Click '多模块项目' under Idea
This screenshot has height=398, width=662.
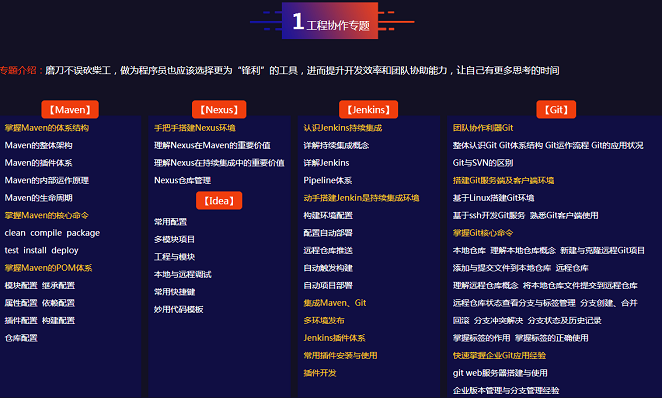(174, 240)
